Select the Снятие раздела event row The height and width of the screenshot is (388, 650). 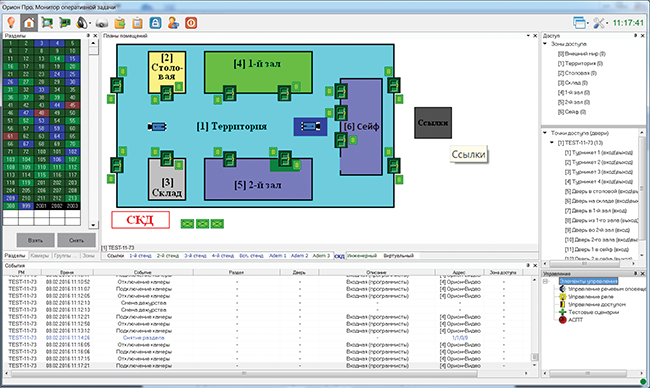(267, 338)
